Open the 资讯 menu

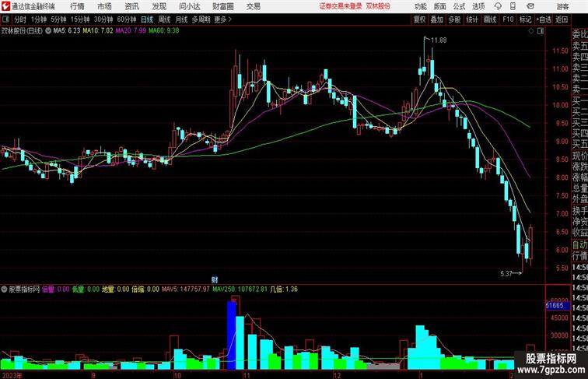pyautogui.click(x=131, y=6)
